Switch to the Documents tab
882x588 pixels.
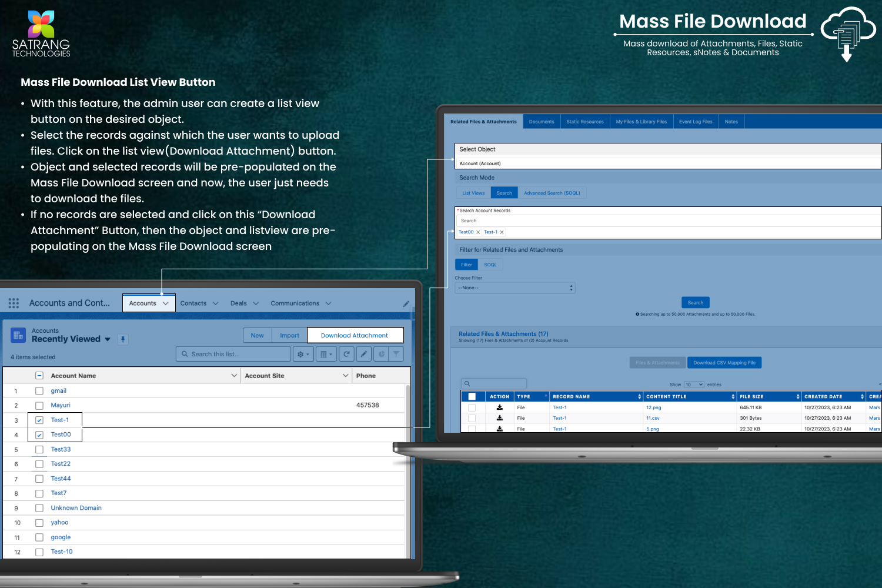[x=541, y=122]
